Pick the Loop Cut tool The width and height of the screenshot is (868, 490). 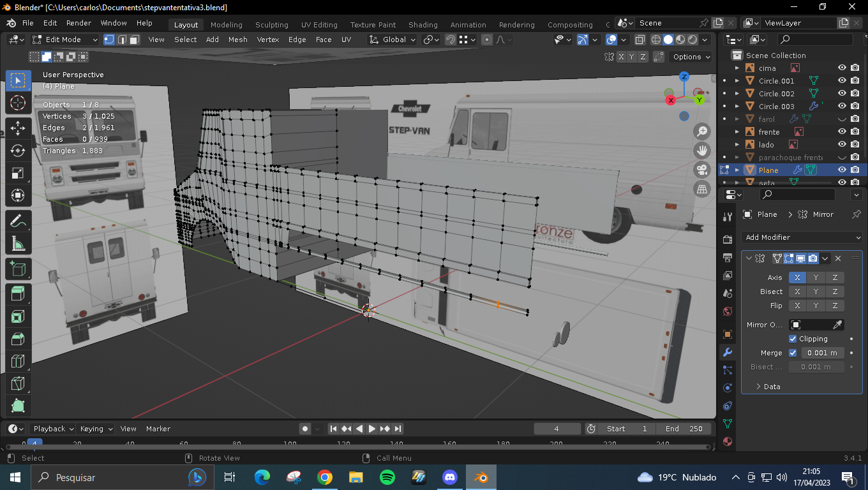(x=18, y=361)
